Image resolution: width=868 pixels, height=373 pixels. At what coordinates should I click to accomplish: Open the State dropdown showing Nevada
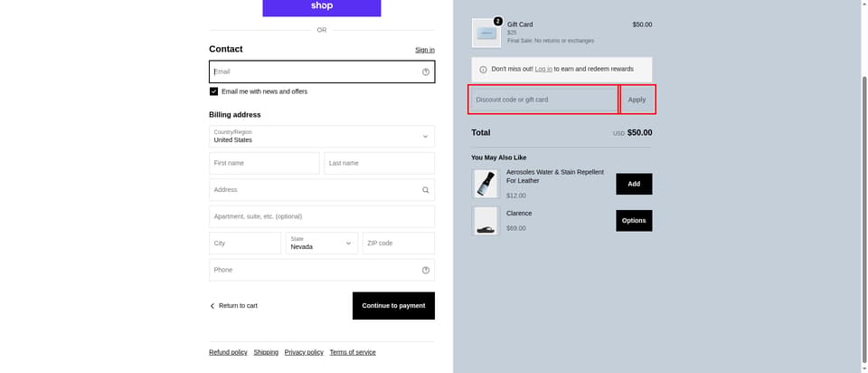point(322,244)
